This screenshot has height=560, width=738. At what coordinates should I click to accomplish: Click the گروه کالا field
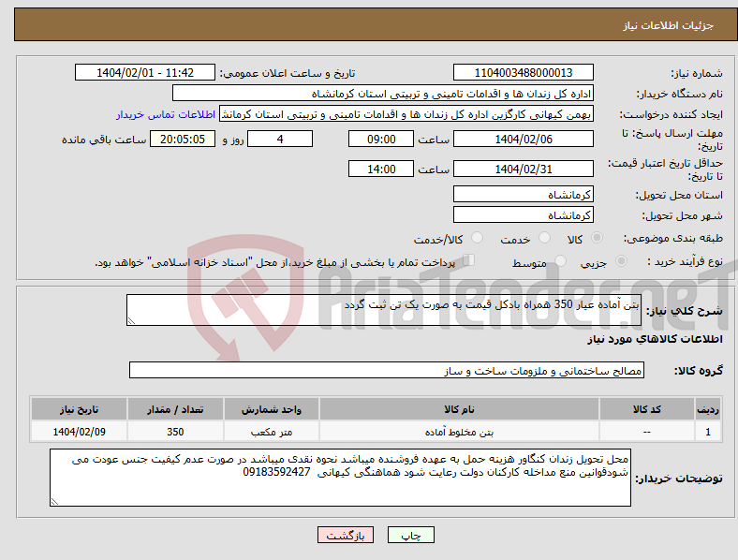point(387,370)
